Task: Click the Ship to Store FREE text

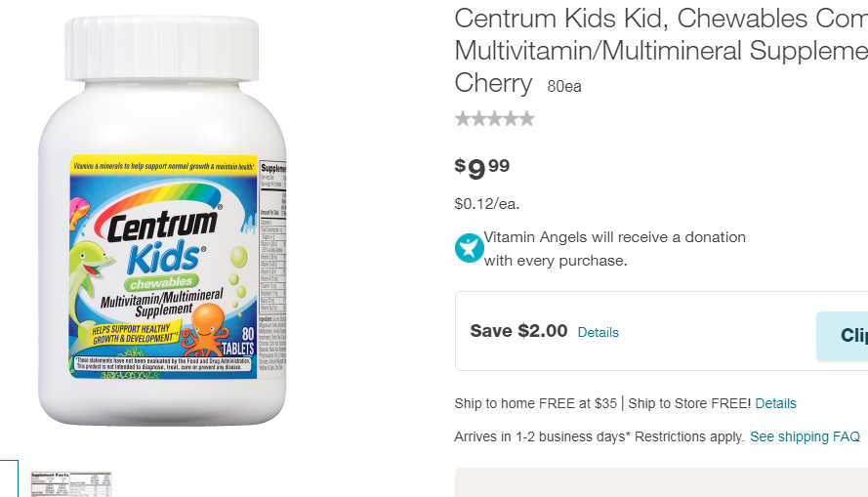Action: click(689, 403)
